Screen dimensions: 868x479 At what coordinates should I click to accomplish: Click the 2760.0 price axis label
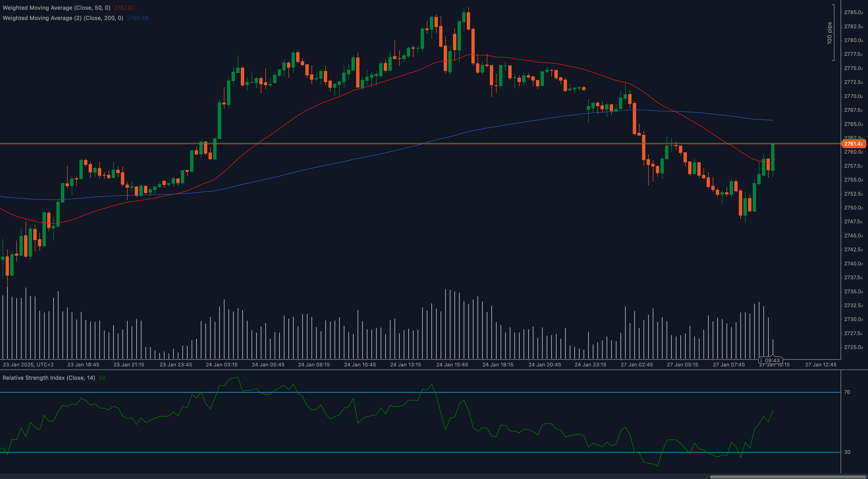click(x=853, y=152)
